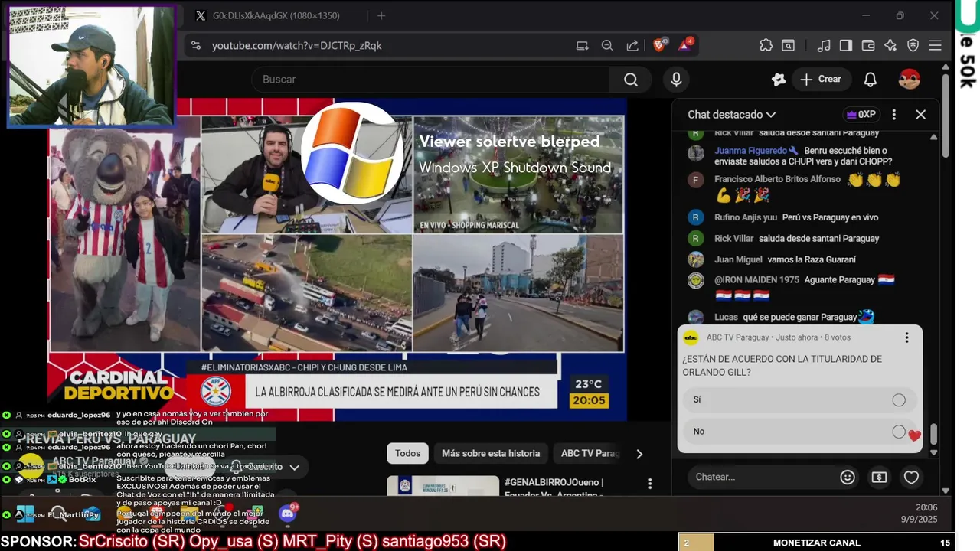Screen dimensions: 980x551
Task: Click the chips next arrow
Action: coord(639,454)
